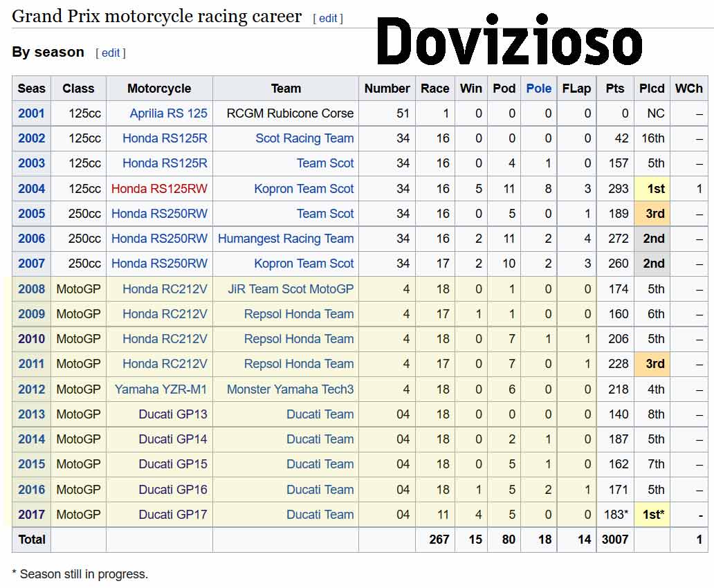Select the 293 points cell for 2004
Image resolution: width=714 pixels, height=588 pixels.
click(615, 189)
